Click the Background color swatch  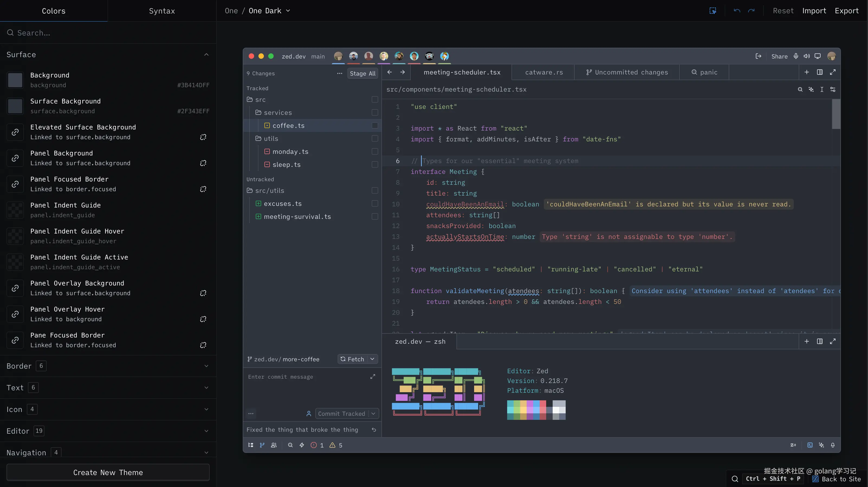[15, 80]
